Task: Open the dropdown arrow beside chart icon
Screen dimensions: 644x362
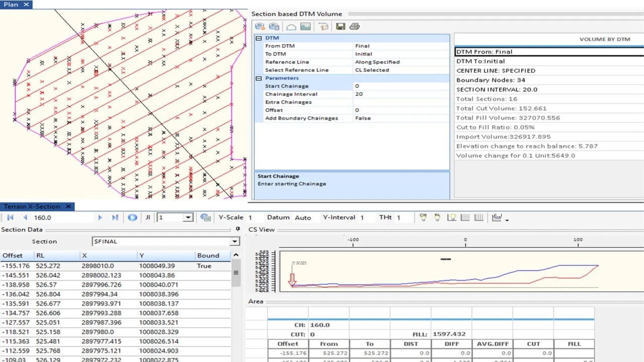Action: [x=507, y=219]
